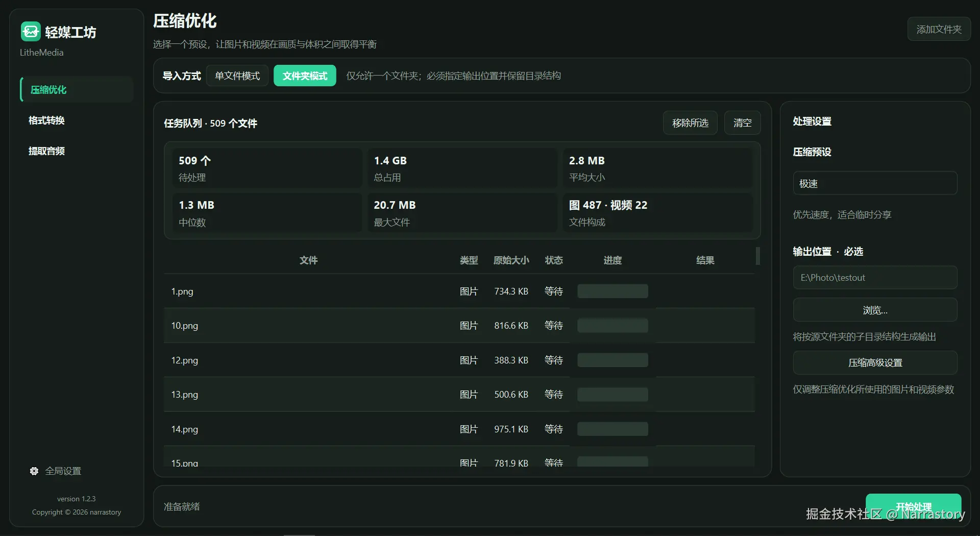Click the 388.3 KB size cell
This screenshot has height=536, width=980.
click(x=511, y=360)
